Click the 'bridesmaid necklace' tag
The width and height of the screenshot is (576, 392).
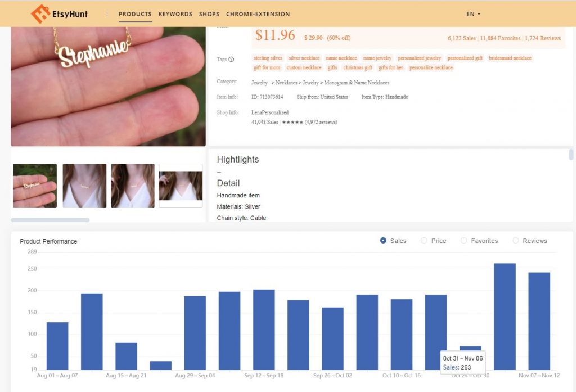pos(510,58)
